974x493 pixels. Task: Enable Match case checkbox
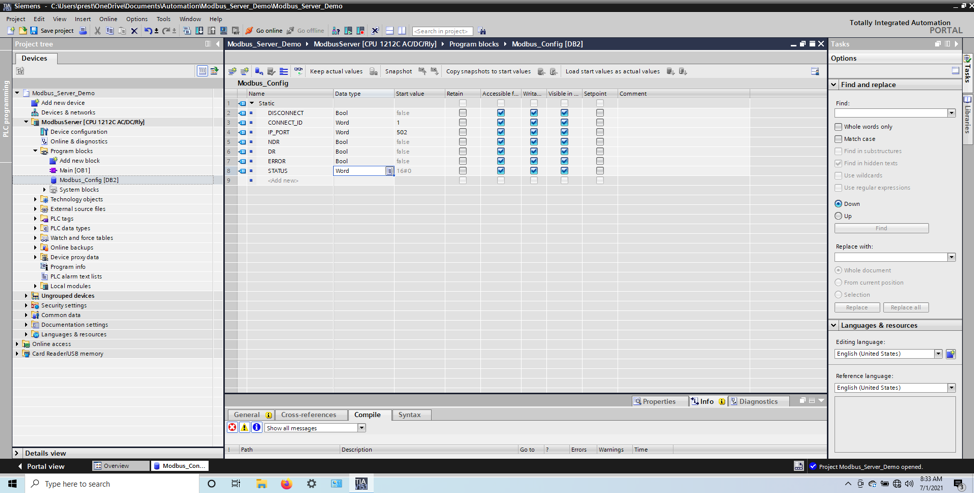tap(839, 139)
